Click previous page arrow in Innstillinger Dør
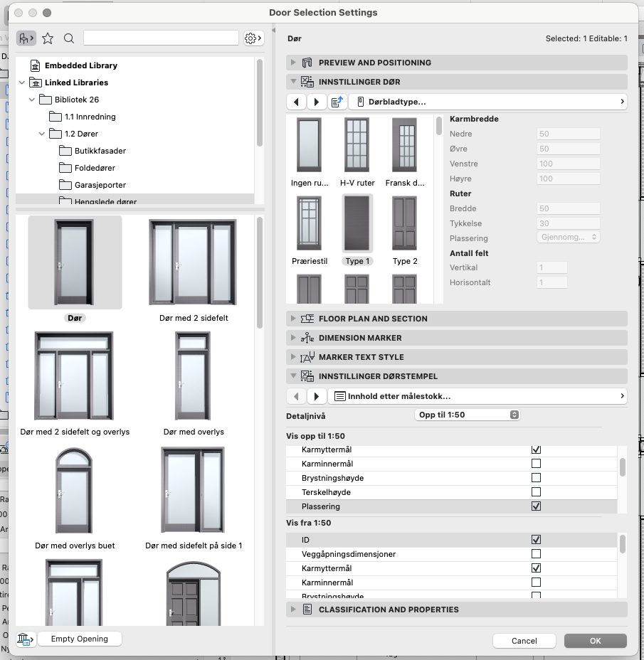Viewport: 644px width, 660px height. [x=296, y=102]
